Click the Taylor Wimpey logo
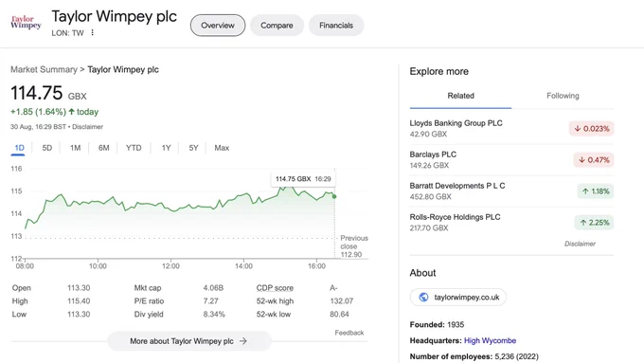 click(26, 22)
